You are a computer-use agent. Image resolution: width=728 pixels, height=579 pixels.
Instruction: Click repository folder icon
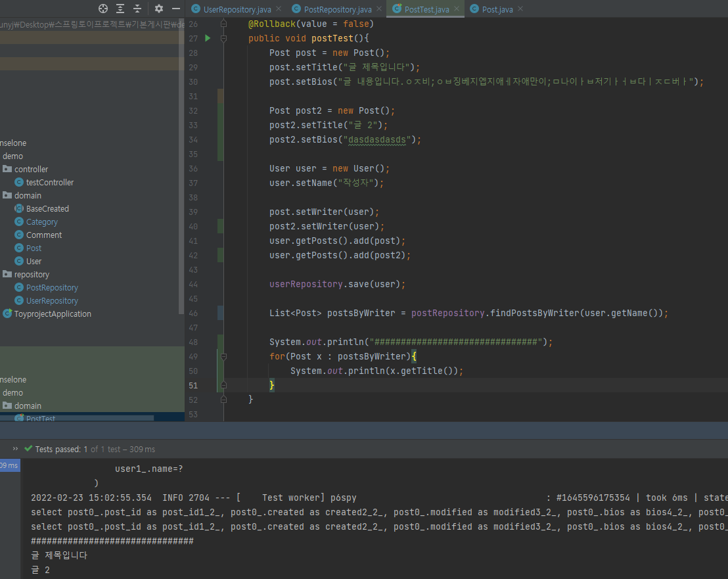tap(7, 275)
